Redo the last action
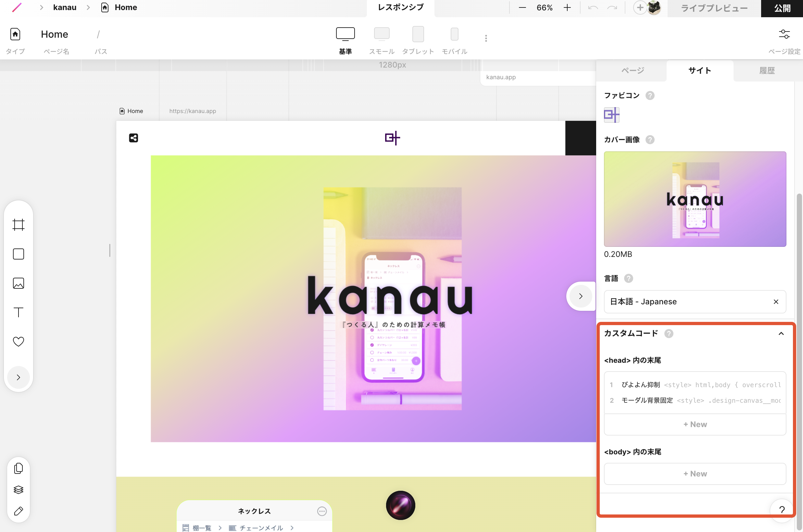Image resolution: width=803 pixels, height=532 pixels. click(612, 7)
